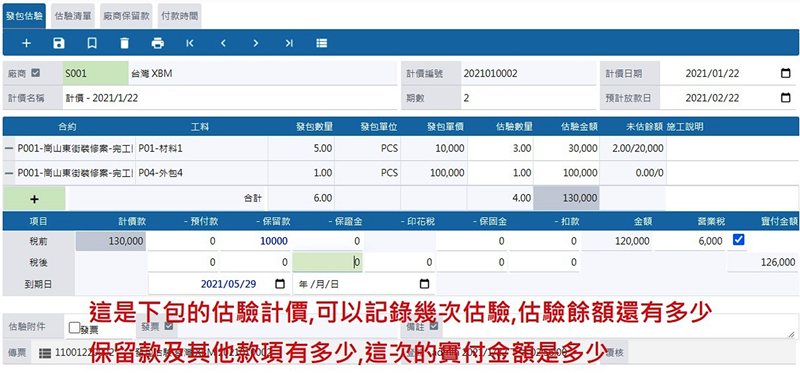This screenshot has width=800, height=373.
Task: Click 估驗數量 value 3.00 for P01-材料1
Action: pos(501,148)
